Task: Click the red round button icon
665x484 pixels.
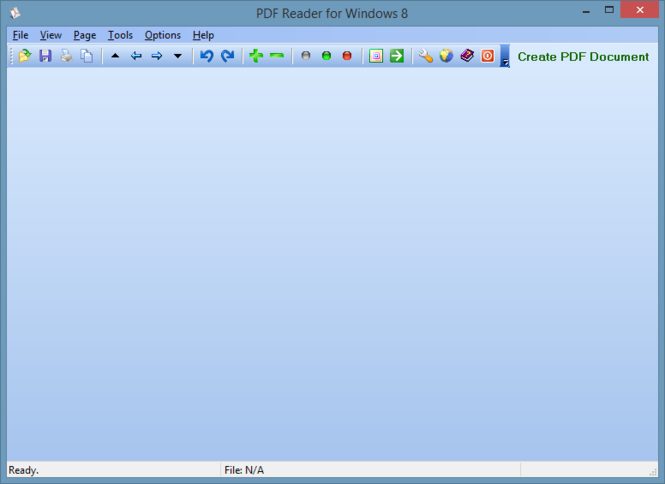Action: tap(347, 56)
